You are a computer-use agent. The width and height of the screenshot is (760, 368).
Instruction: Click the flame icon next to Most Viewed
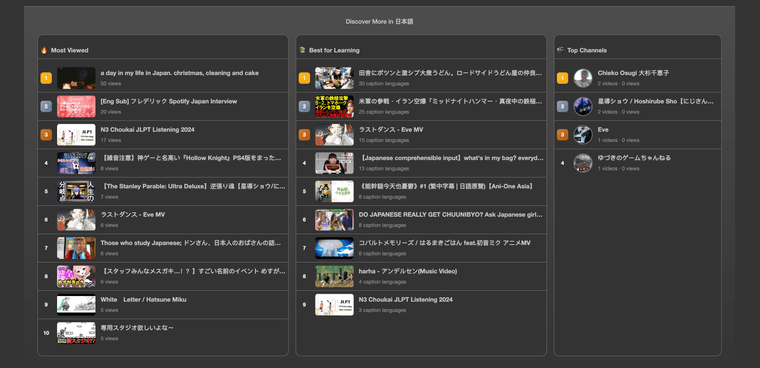(44, 50)
